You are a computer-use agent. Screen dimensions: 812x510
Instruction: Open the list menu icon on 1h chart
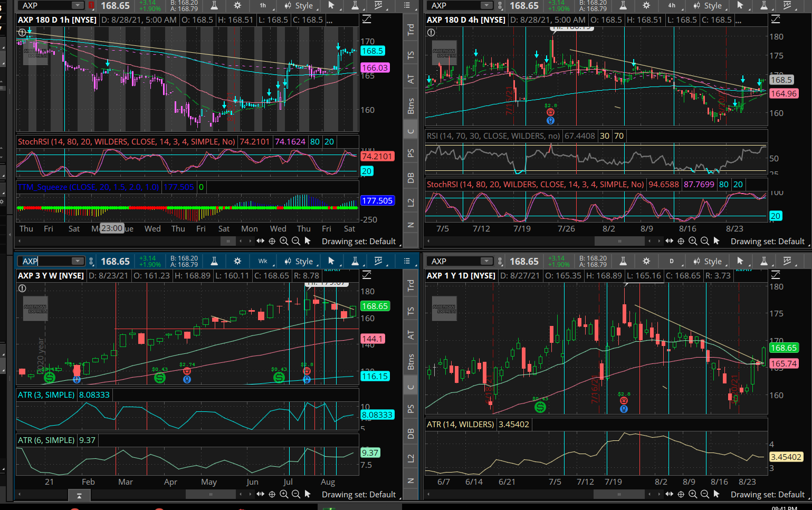[407, 5]
